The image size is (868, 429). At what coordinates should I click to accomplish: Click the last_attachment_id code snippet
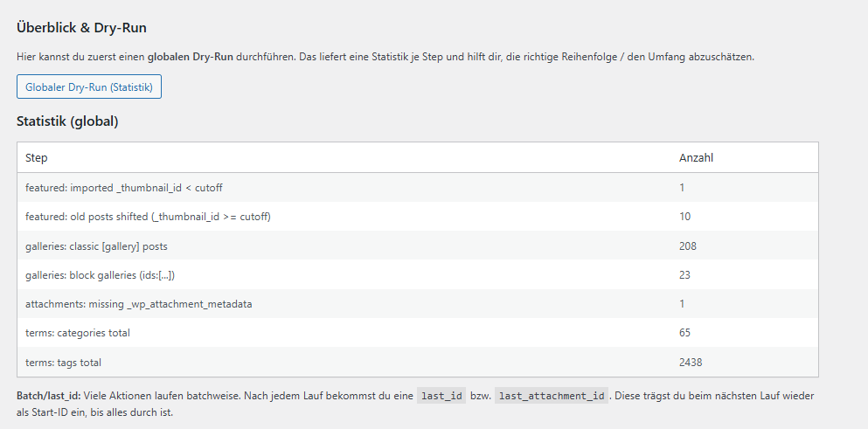(552, 396)
